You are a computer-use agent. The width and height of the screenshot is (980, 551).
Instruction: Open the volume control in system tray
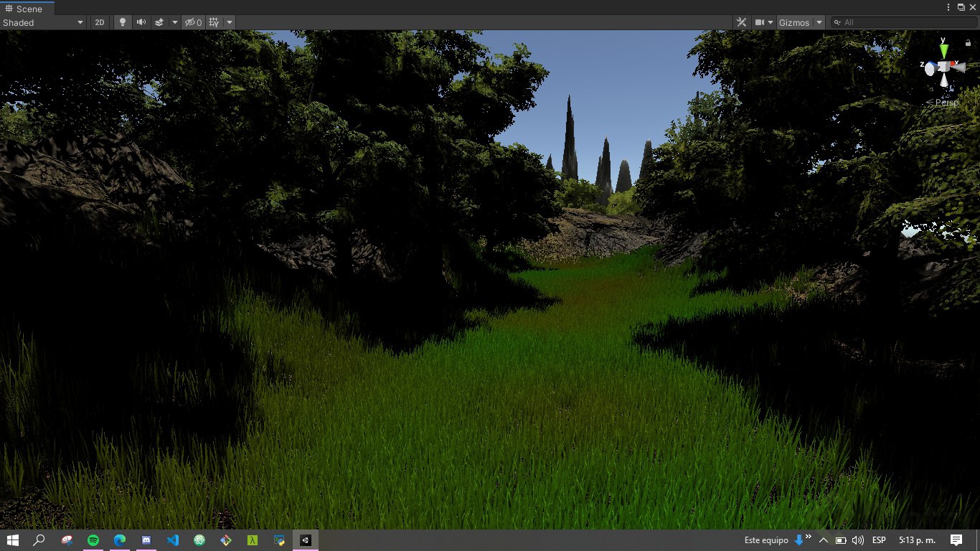tap(857, 540)
